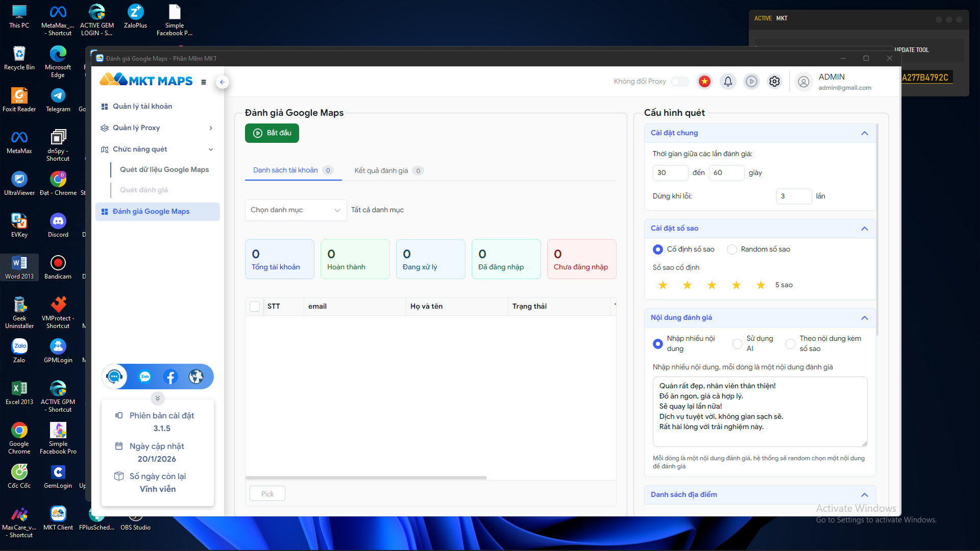Switch to Danh sách tài khoản tab
Screen dimensions: 980x551
(292, 170)
